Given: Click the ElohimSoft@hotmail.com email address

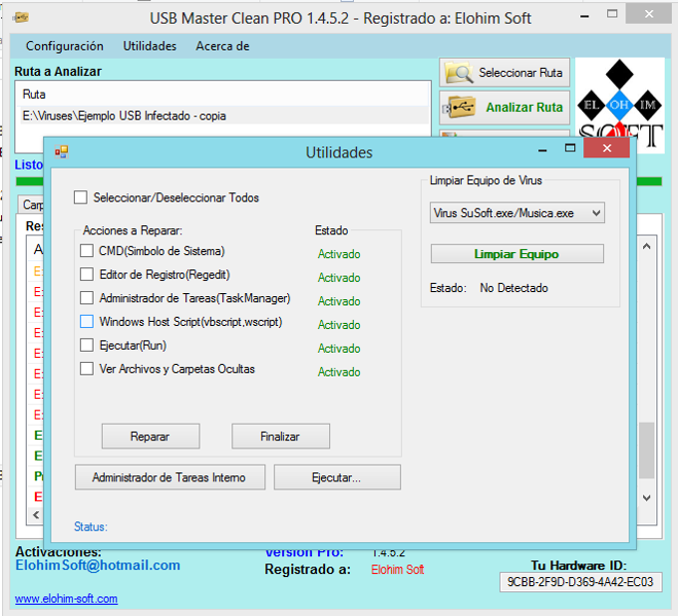Looking at the screenshot, I should coord(98,565).
